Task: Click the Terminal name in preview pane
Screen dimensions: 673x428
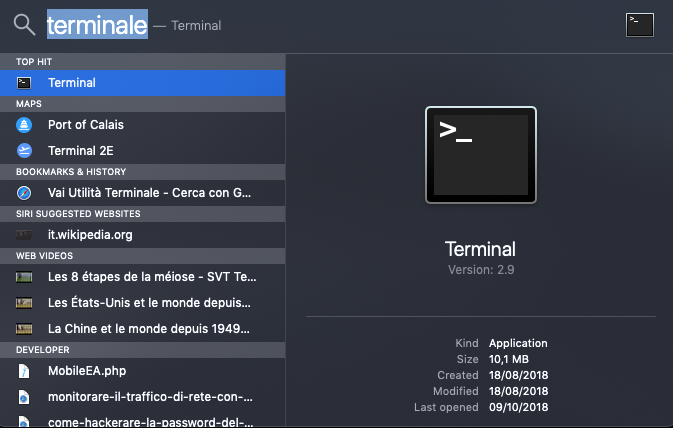Action: pos(480,249)
